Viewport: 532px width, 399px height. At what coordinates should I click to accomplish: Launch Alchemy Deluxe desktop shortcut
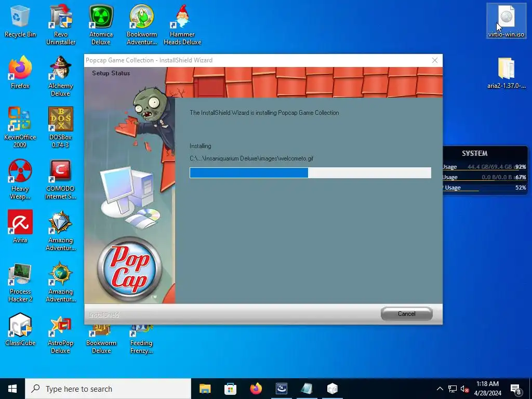60,76
